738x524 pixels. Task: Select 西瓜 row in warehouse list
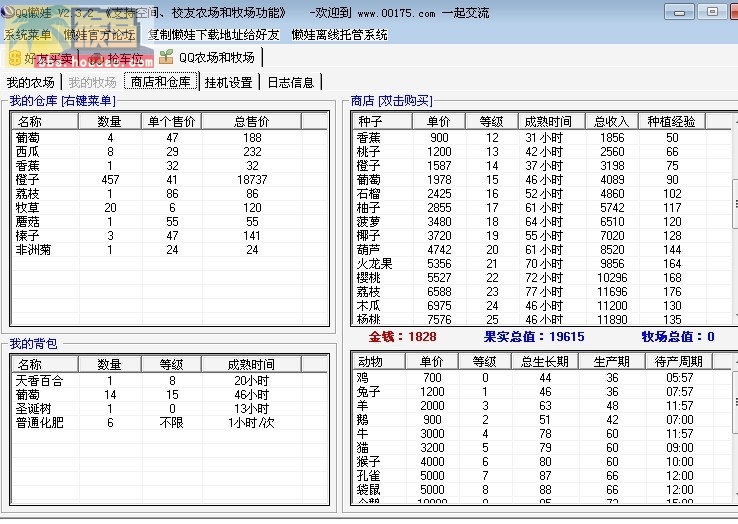(169, 152)
